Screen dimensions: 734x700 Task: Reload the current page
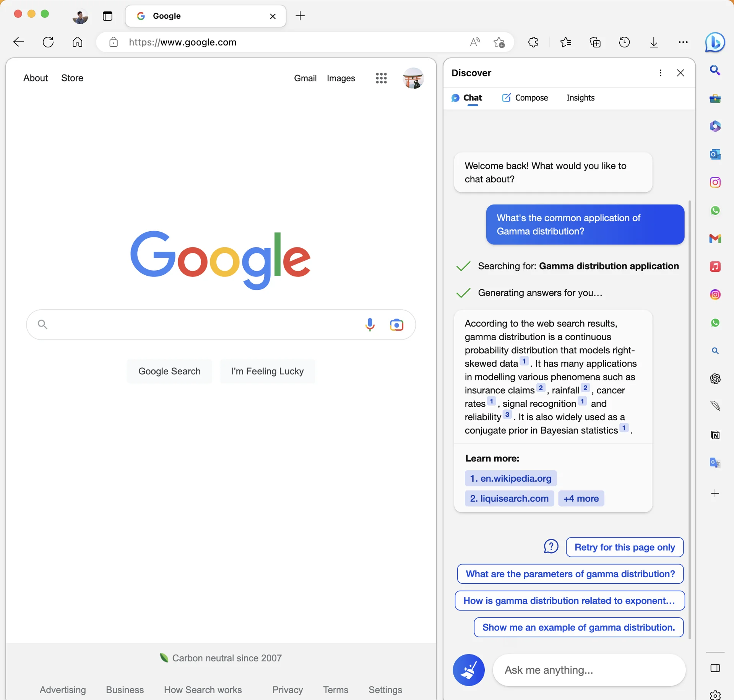point(48,42)
